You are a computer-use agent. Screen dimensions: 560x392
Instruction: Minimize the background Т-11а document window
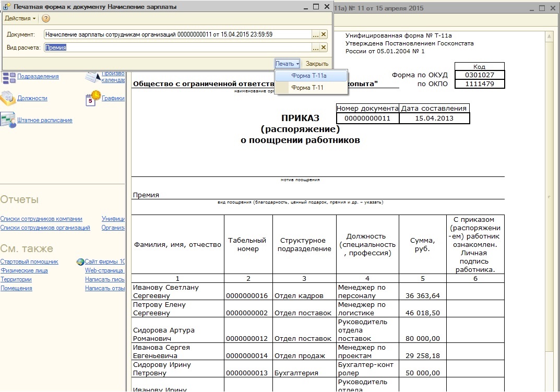point(532,8)
